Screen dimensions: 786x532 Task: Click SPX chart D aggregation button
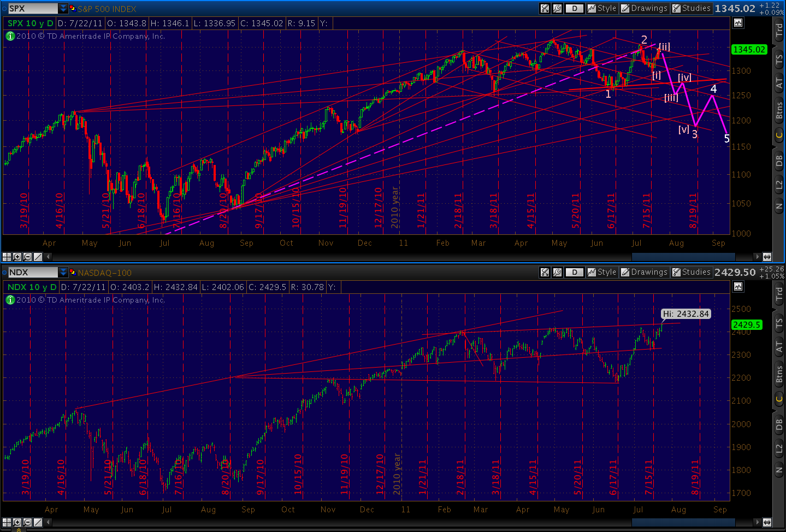coord(575,8)
